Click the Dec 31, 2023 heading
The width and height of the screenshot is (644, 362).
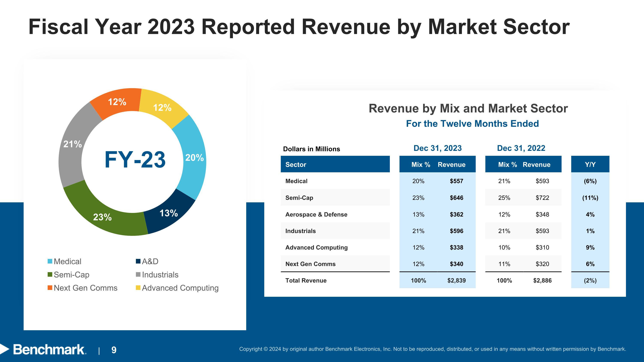tap(437, 148)
